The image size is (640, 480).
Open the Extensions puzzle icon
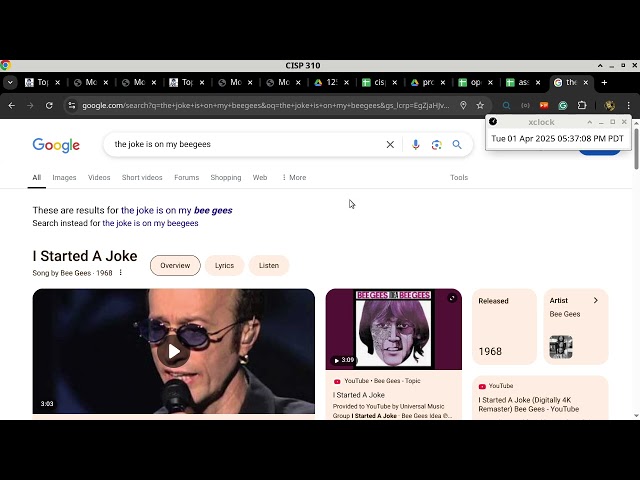(582, 105)
